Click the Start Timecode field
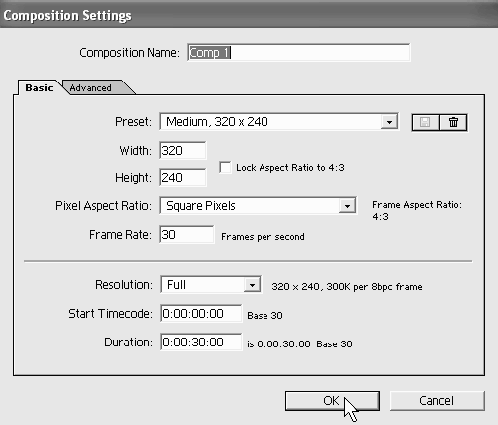 (201, 314)
